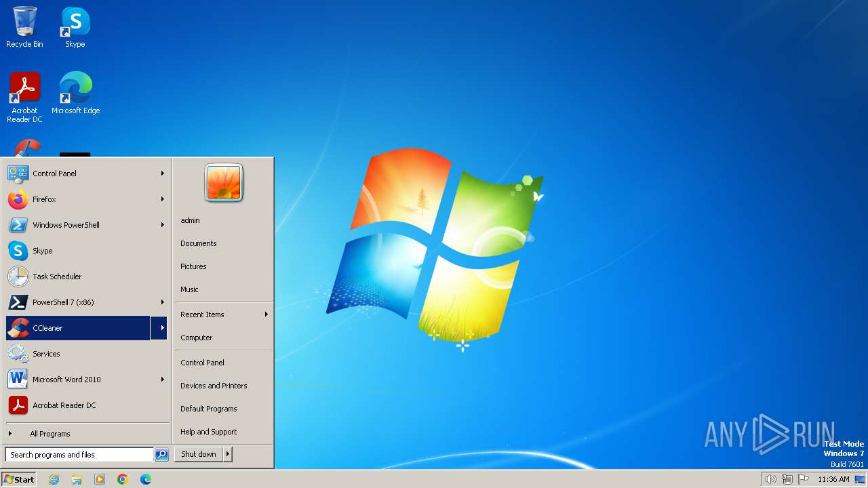The width and height of the screenshot is (868, 488).
Task: Click the taskbar clock showing 11:36 AM
Action: (x=833, y=479)
